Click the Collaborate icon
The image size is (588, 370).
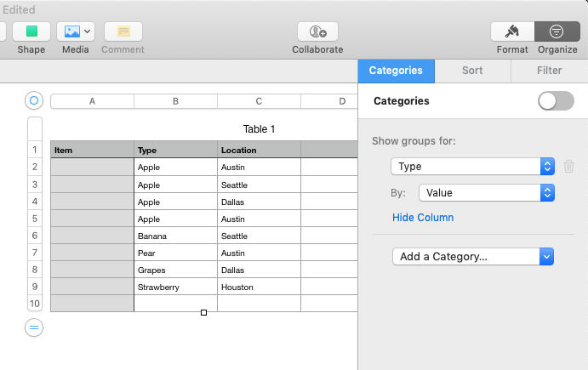coord(317,31)
